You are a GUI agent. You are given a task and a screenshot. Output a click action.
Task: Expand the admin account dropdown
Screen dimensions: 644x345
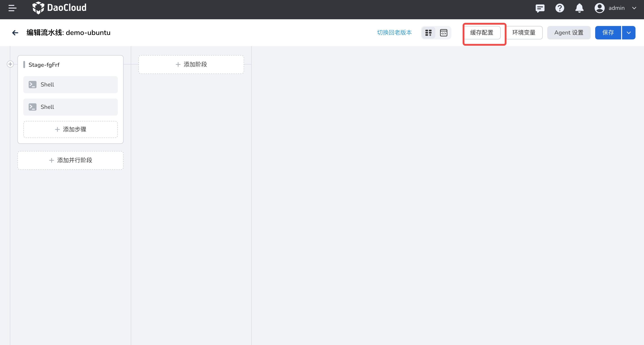pyautogui.click(x=634, y=8)
